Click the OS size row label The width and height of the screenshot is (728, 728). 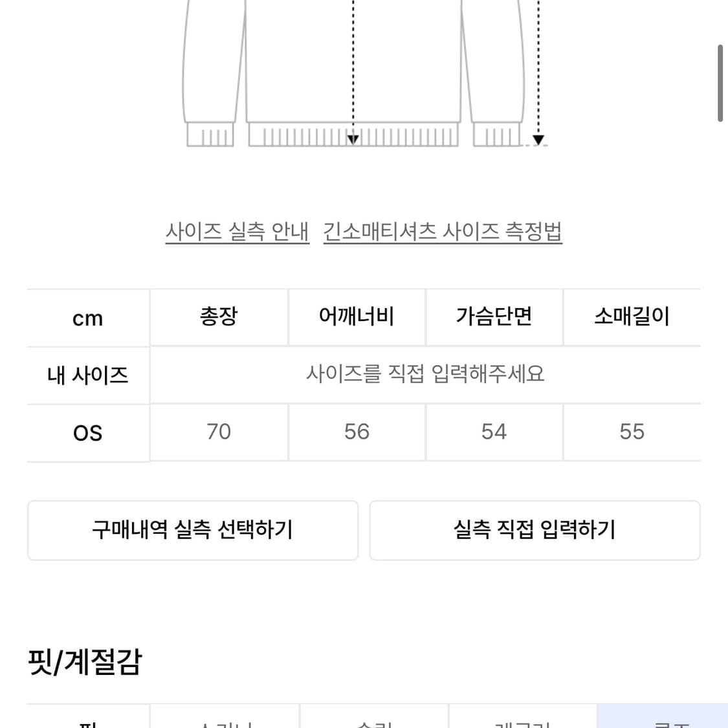(x=87, y=433)
